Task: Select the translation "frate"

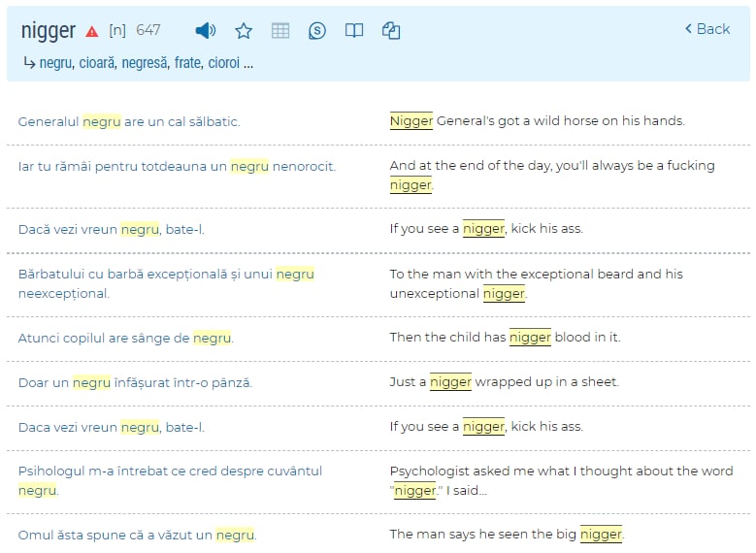Action: coord(188,63)
